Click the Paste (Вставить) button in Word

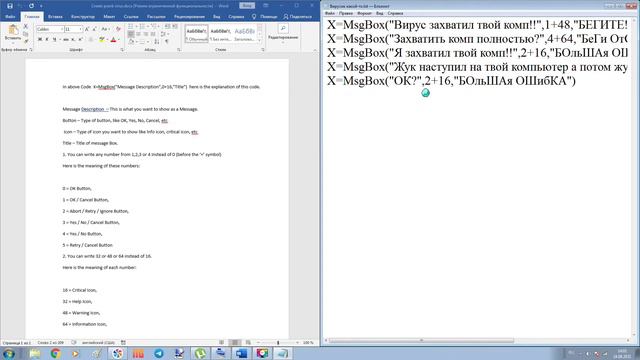point(13,33)
